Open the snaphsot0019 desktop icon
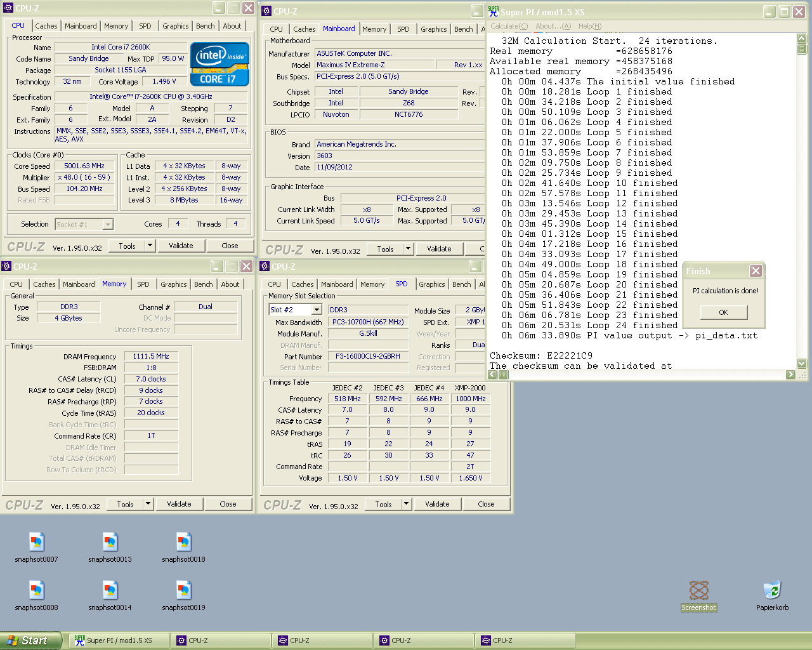Viewport: 812px width, 650px height. (x=184, y=591)
